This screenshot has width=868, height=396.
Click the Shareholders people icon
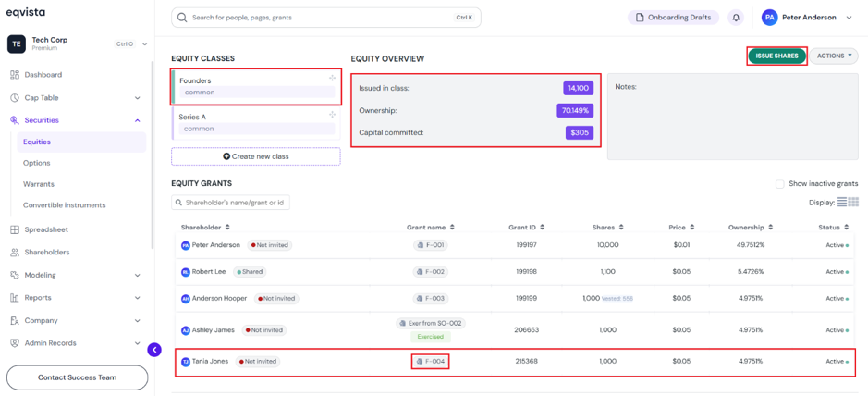(15, 252)
